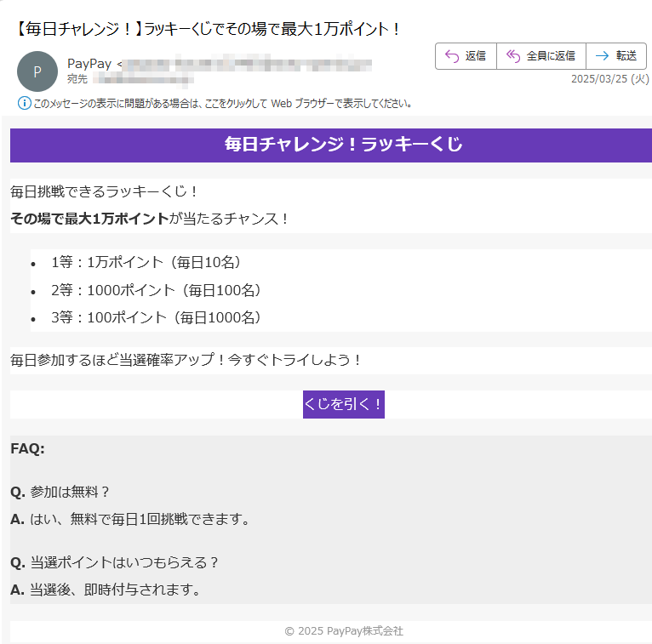Click the 全員に返信 reply-all button
652x644 pixels.
[x=541, y=55]
